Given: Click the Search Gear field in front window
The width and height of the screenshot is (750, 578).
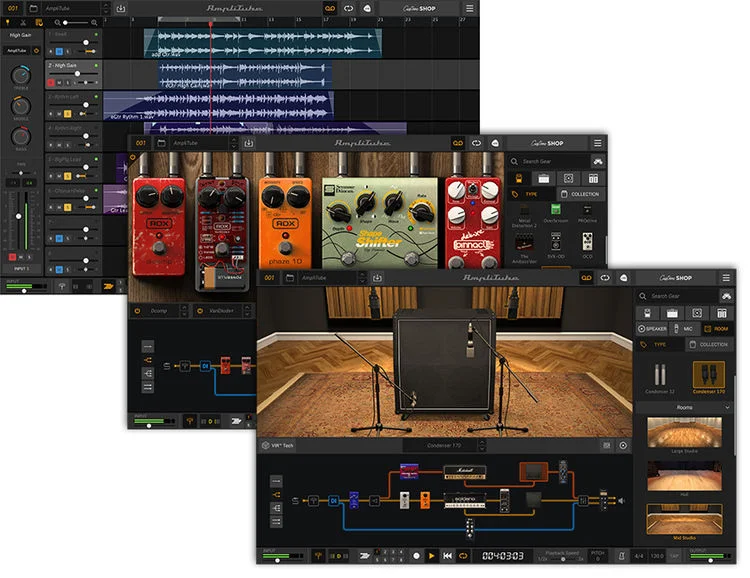Looking at the screenshot, I should click(x=677, y=296).
